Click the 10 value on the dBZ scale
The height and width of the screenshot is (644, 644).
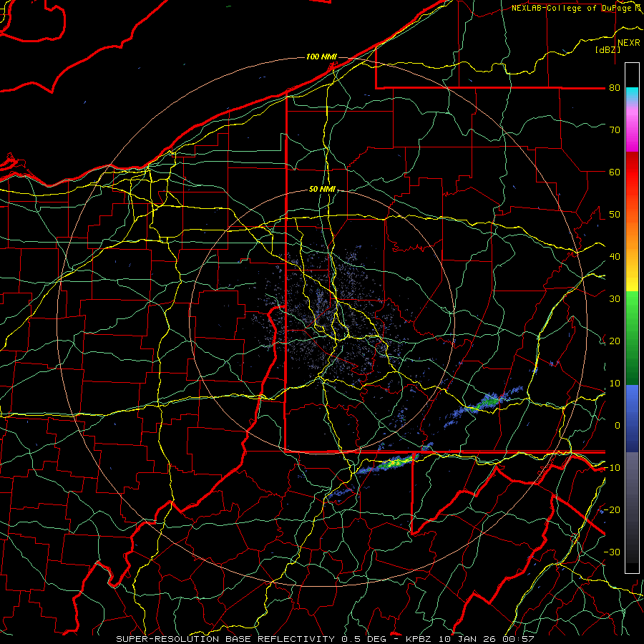(615, 384)
